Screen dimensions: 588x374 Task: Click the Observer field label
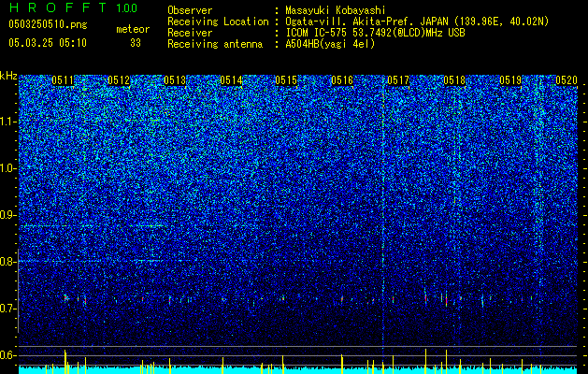coord(190,10)
